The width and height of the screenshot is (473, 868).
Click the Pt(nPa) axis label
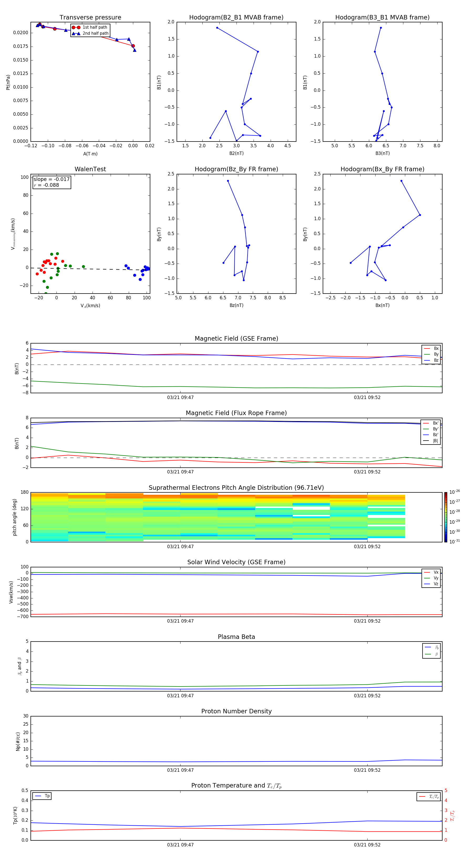8,82
